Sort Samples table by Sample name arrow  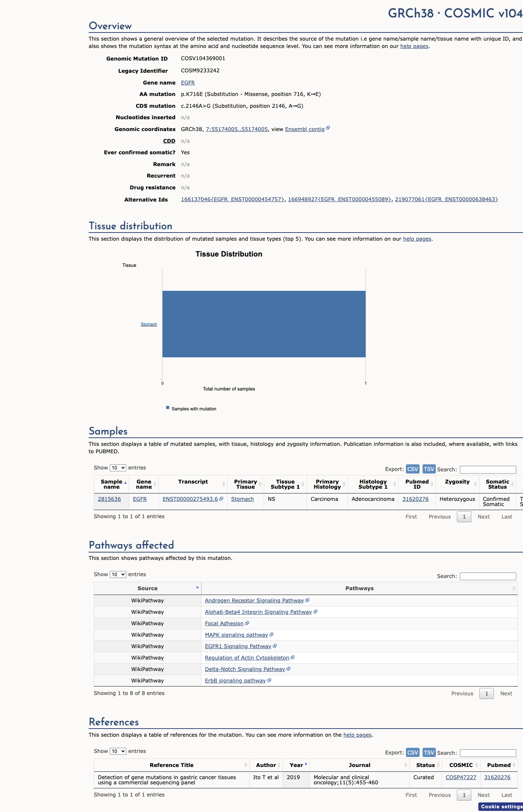coord(126,483)
